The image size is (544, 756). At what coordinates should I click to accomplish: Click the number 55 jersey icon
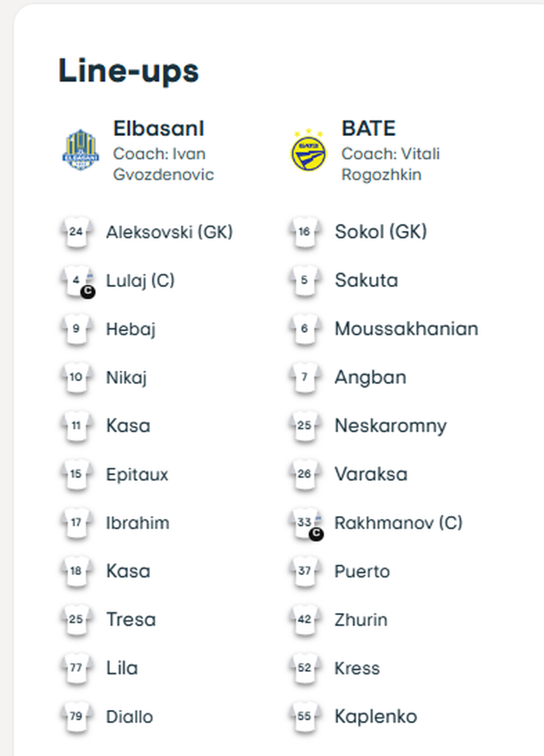point(305,717)
